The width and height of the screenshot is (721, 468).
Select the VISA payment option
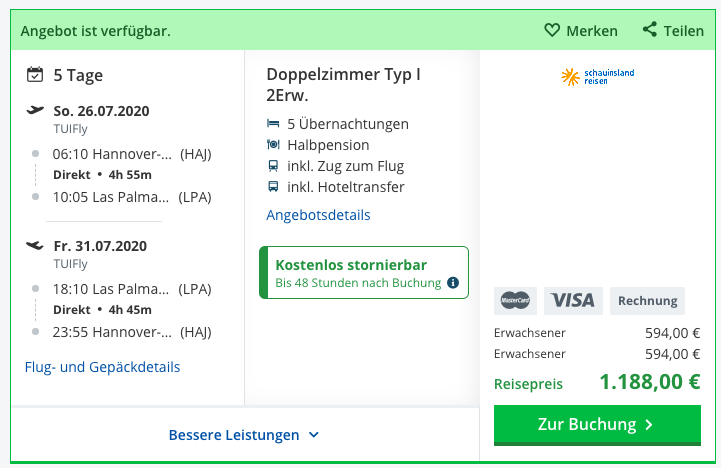pos(573,301)
